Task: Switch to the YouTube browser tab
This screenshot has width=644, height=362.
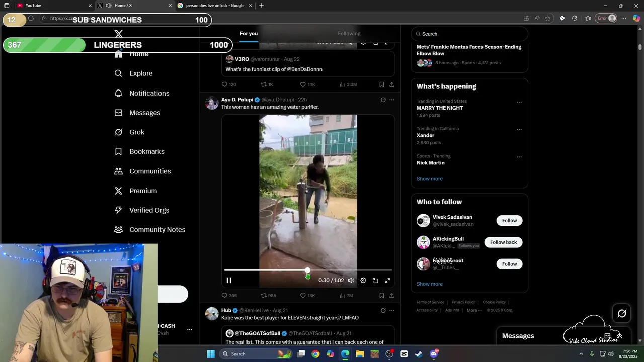Action: coord(54,6)
